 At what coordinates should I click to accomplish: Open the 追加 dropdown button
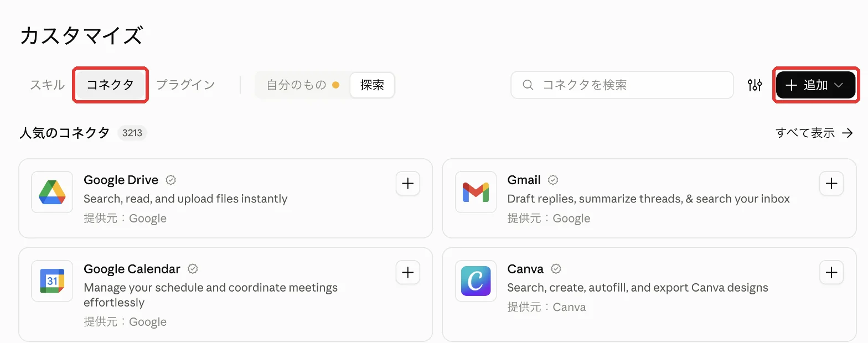pyautogui.click(x=815, y=85)
